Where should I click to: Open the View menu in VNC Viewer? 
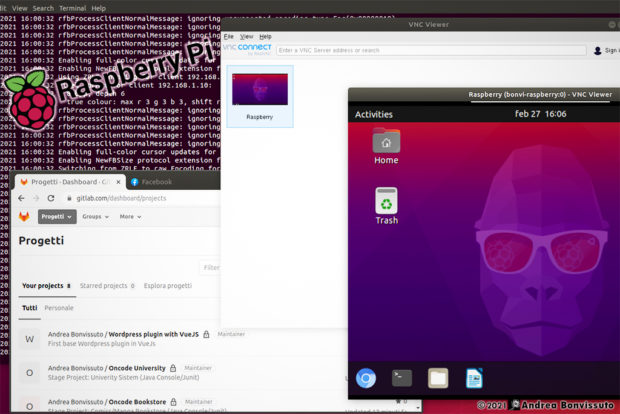pos(246,36)
